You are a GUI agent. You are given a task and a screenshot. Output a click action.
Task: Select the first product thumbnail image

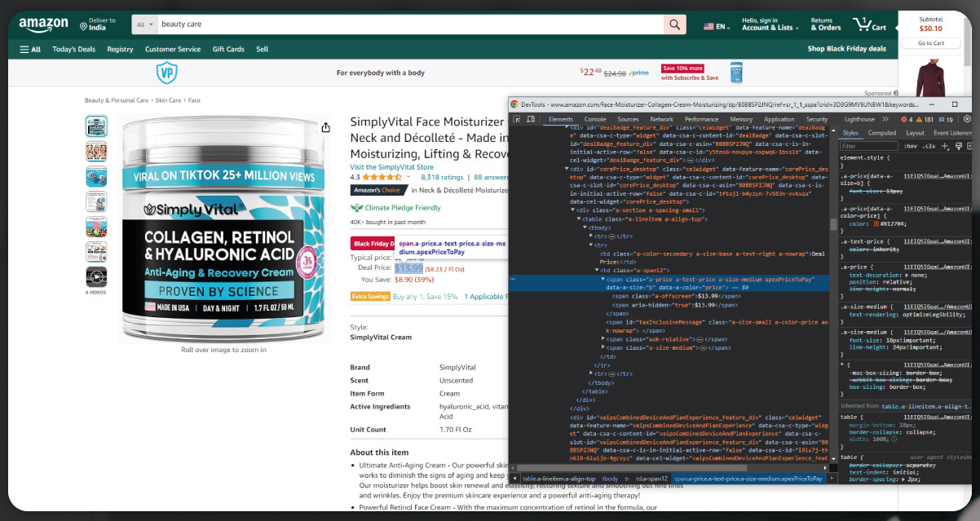click(96, 126)
